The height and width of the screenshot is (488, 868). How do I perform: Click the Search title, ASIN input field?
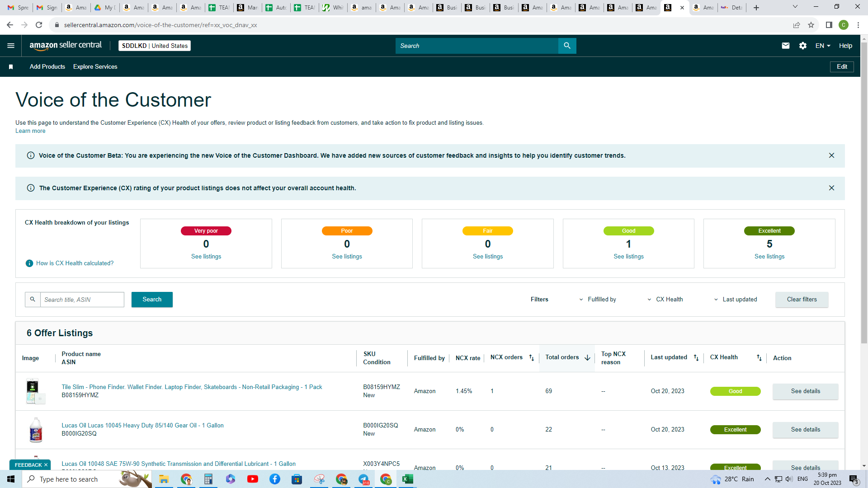coord(82,300)
